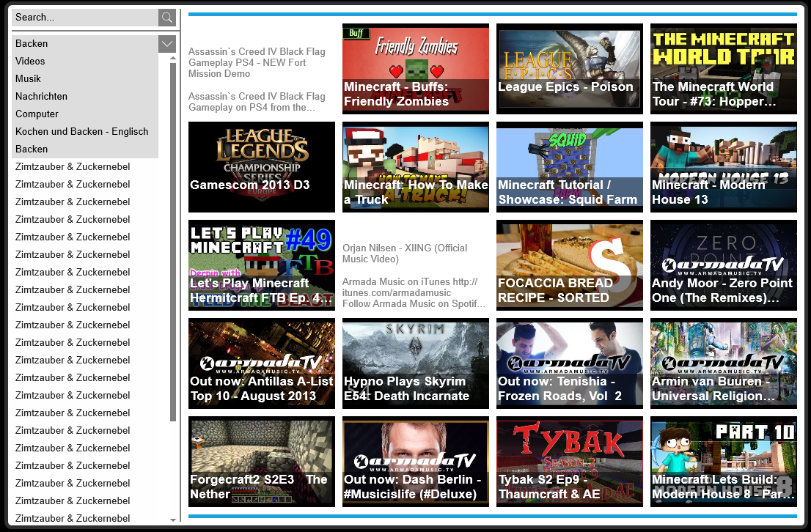The image size is (811, 532).
Task: Click the sidebar scrollbar up arrow
Action: (173, 59)
